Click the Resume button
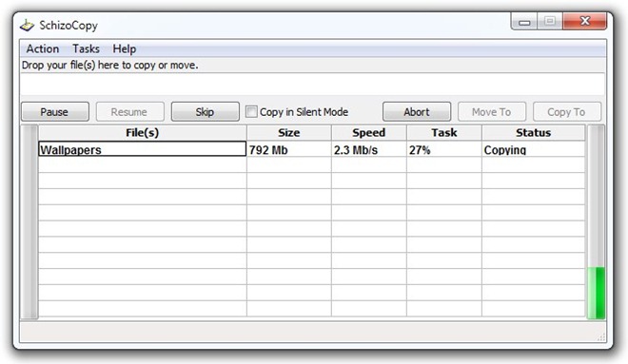The height and width of the screenshot is (364, 628). click(129, 111)
